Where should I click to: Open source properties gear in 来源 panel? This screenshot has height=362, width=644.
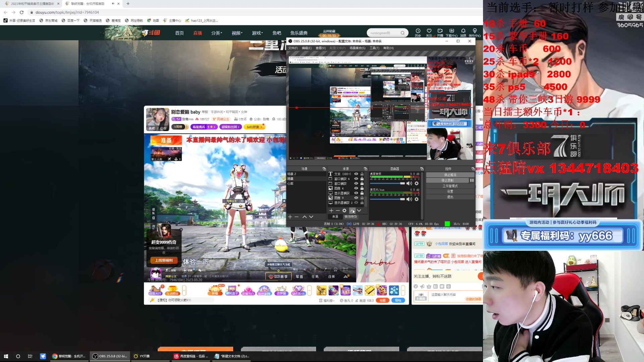[x=344, y=210]
